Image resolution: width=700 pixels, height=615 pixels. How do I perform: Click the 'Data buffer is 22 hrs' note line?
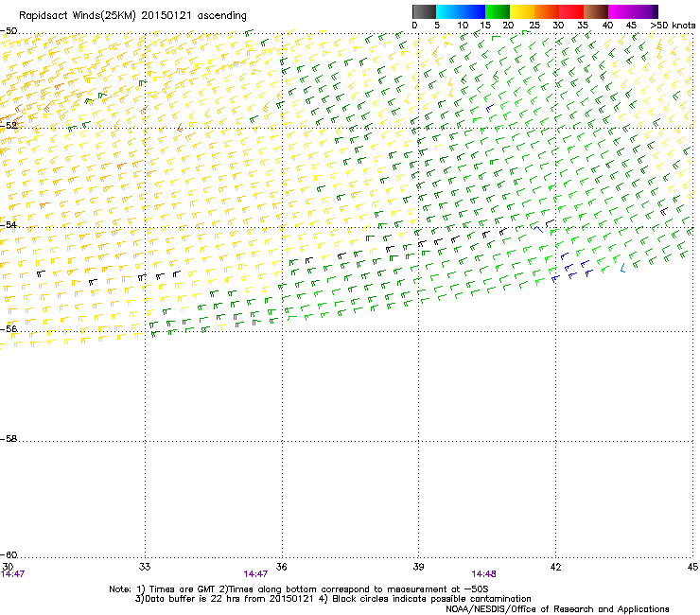click(x=333, y=599)
